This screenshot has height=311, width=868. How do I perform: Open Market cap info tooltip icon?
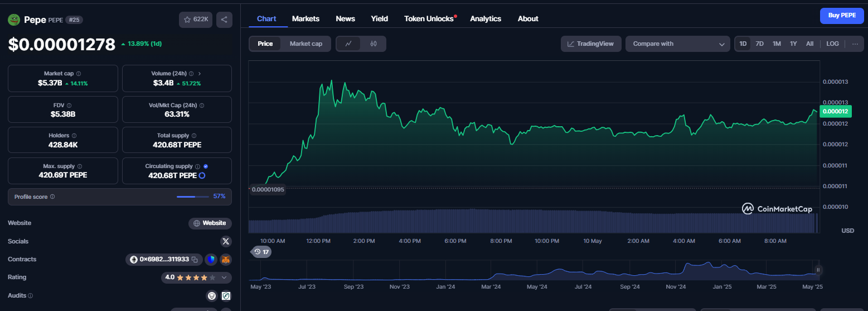(x=79, y=74)
